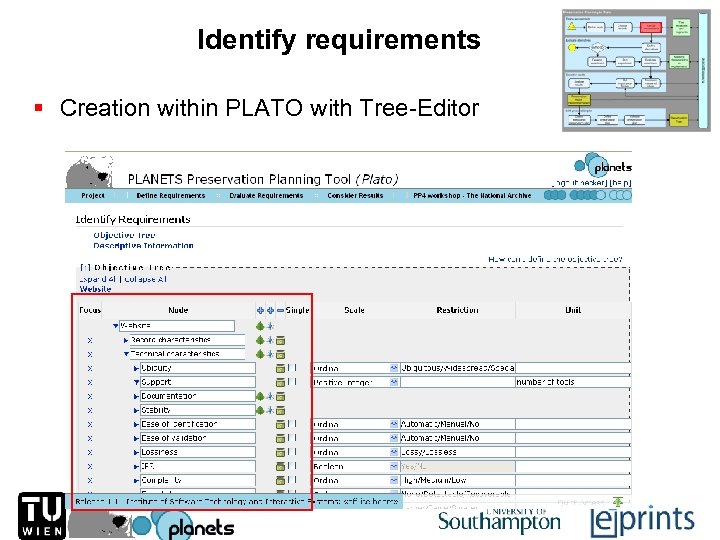The width and height of the screenshot is (720, 540).
Task: Click the Stability node name field
Action: pyautogui.click(x=197, y=410)
